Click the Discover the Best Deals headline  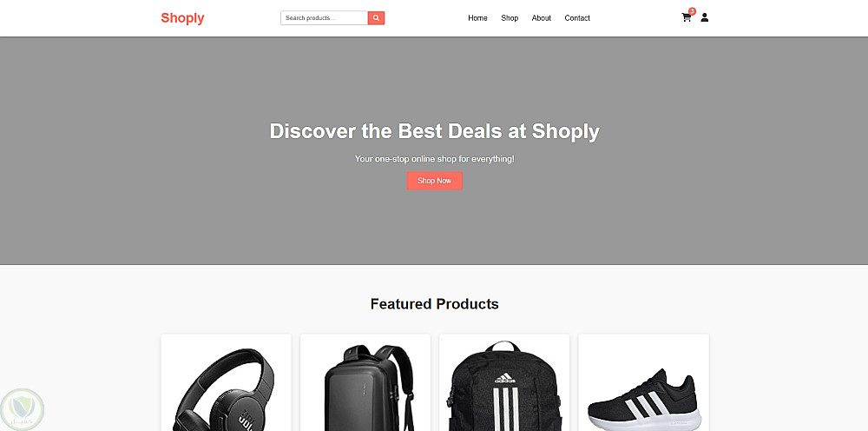tap(435, 131)
